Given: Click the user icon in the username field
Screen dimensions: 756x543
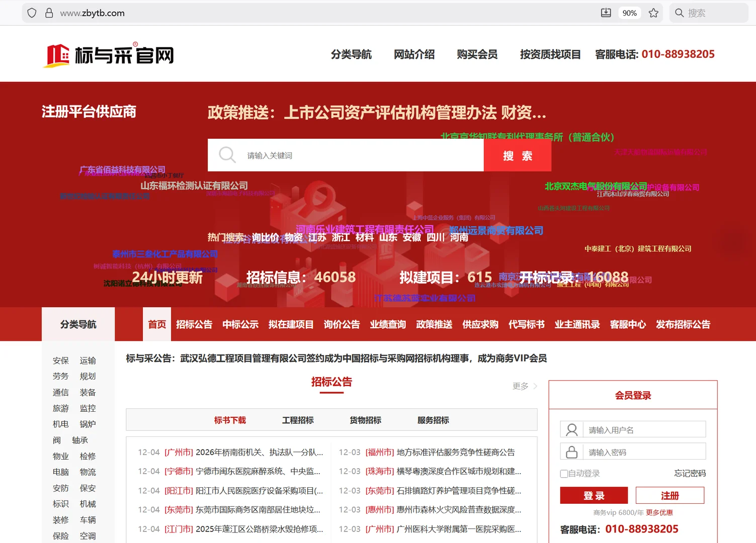Looking at the screenshot, I should click(571, 429).
